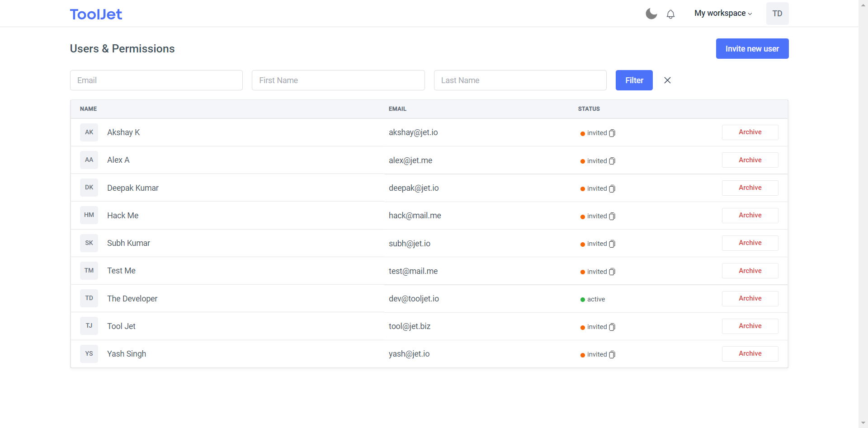
Task: Archive user The Developer
Action: point(750,298)
